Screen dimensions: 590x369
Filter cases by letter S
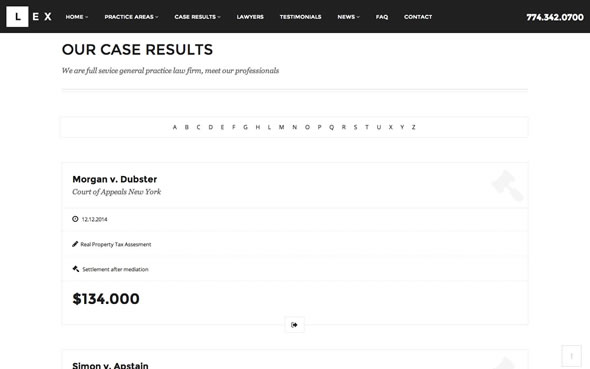tap(355, 127)
